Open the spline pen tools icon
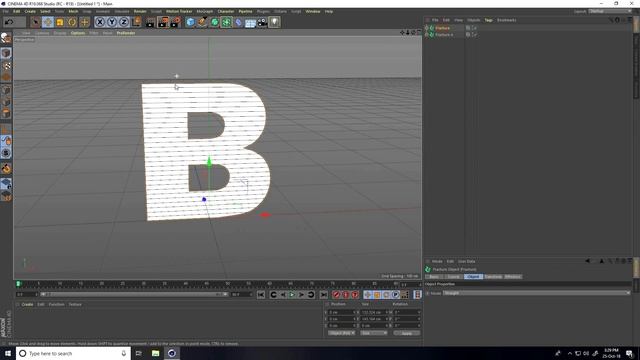Screen dimensions: 640x360 tap(202, 22)
